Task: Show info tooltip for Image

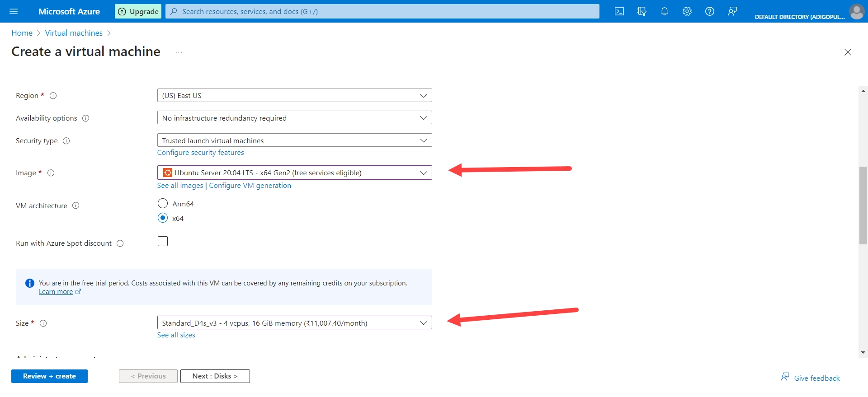Action: pyautogui.click(x=51, y=173)
